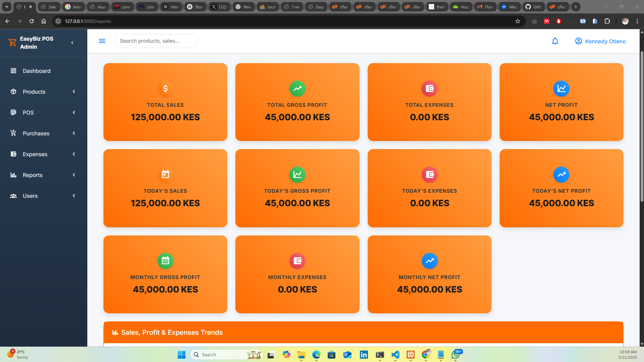Select the Products sidebar icon
The height and width of the screenshot is (362, 644).
(x=13, y=92)
